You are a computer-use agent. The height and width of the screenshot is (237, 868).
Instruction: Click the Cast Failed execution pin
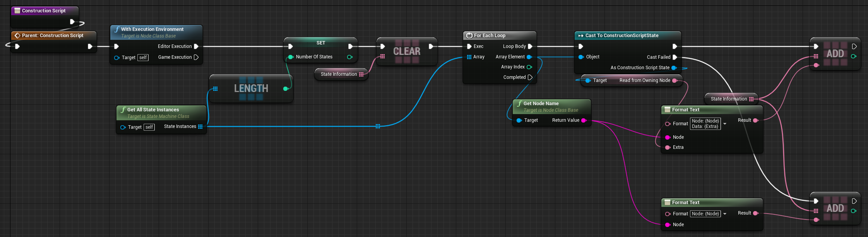675,57
